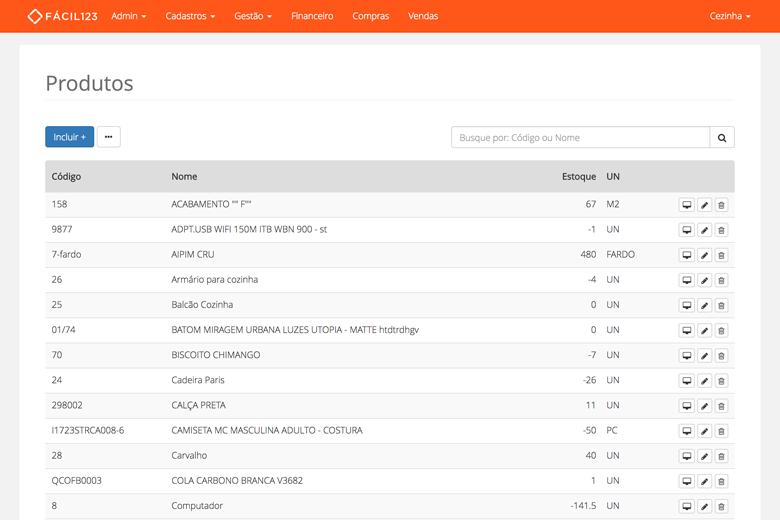Screen dimensions: 780x520
Task: View the Computador product
Action: coord(686,506)
